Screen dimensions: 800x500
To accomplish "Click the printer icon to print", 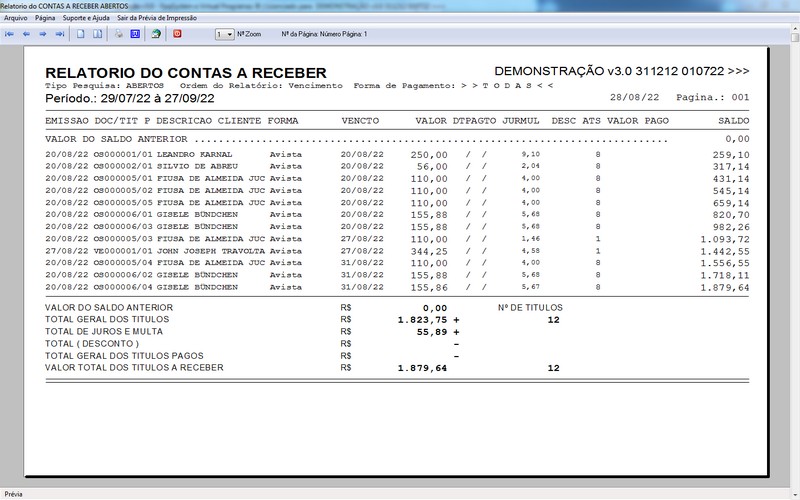I will 118,34.
